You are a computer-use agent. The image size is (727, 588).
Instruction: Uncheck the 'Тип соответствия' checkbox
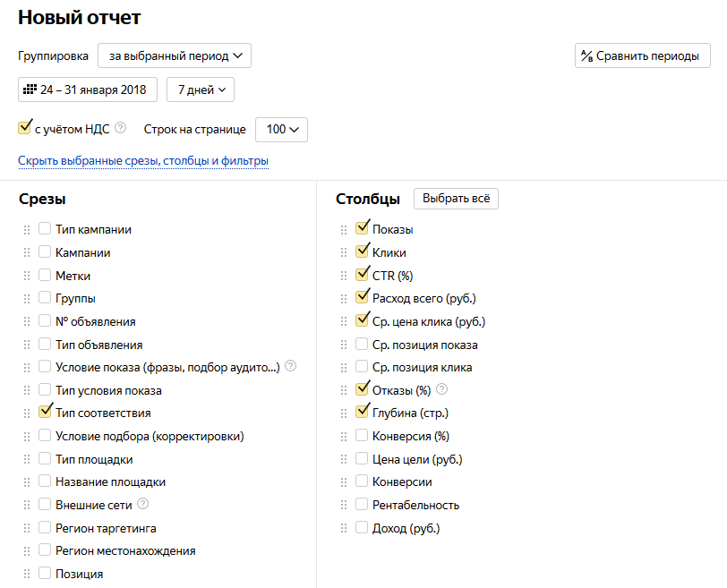point(45,411)
